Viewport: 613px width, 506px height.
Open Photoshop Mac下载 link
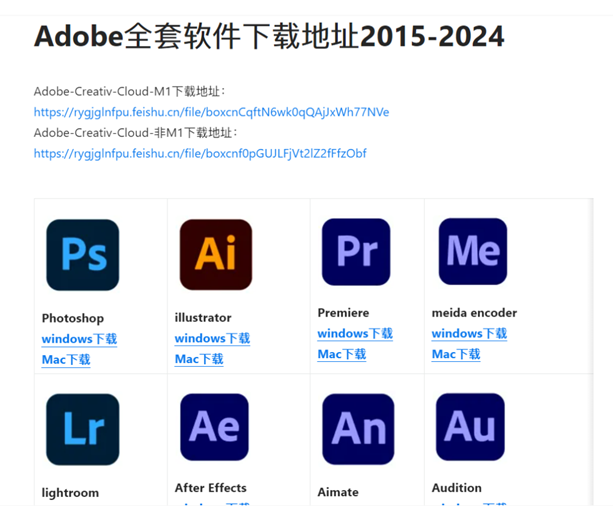[x=66, y=359]
